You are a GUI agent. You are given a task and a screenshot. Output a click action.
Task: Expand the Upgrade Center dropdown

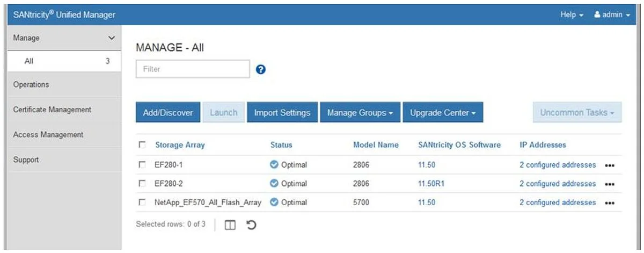(443, 113)
